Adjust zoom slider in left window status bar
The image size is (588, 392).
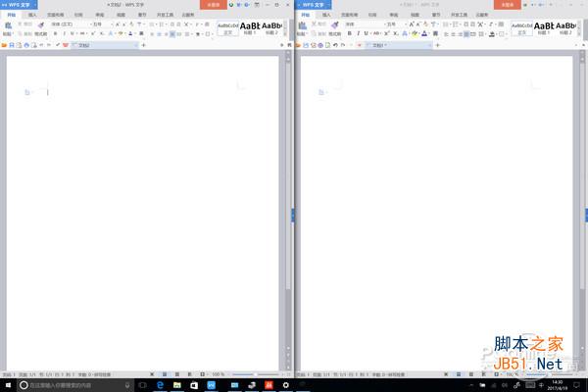[x=256, y=374]
